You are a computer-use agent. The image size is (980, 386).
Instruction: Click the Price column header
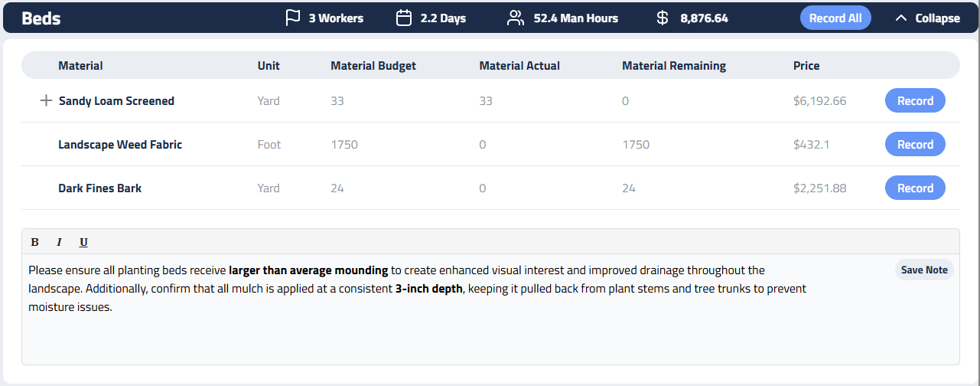point(806,66)
